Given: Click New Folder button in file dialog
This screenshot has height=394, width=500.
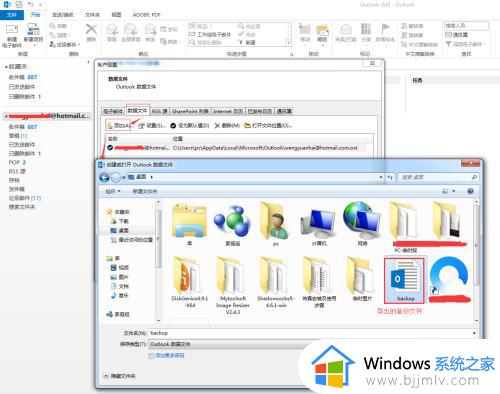Looking at the screenshot, I should click(x=145, y=191).
